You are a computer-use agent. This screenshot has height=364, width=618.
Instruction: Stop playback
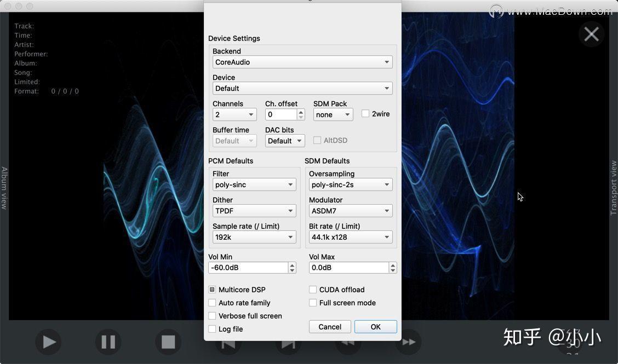(168, 342)
